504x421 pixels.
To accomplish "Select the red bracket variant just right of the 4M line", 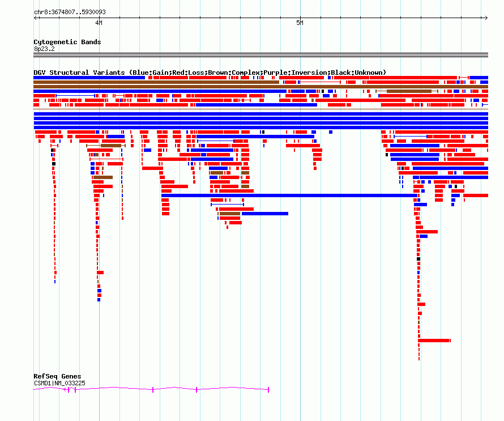I will (x=118, y=96).
